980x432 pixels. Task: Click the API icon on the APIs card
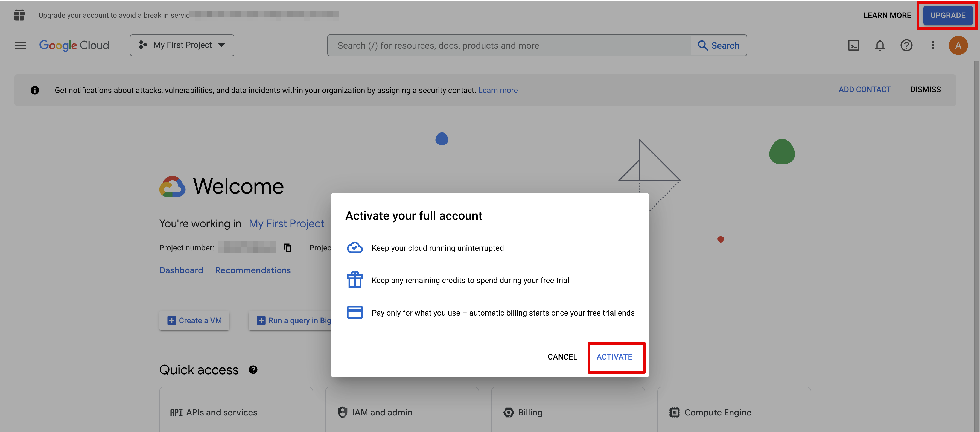click(176, 412)
